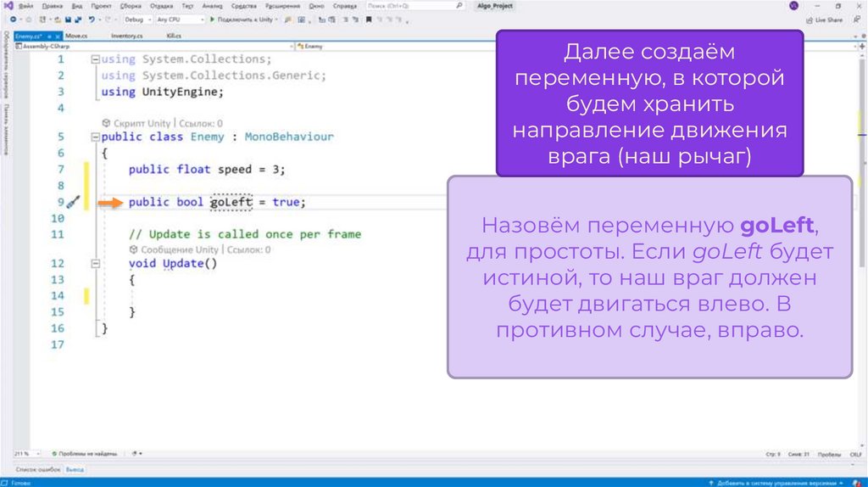The image size is (868, 487).
Task: Click the Algo_Project solution name label
Action: tap(495, 6)
